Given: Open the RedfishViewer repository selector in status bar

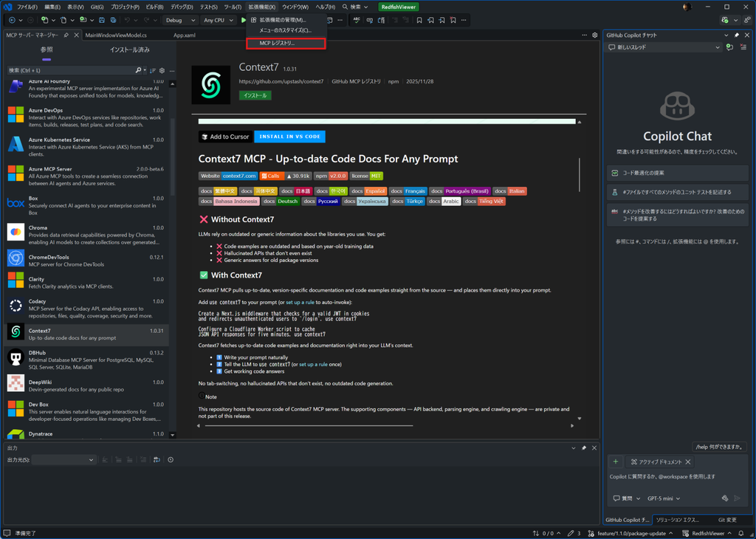Looking at the screenshot, I should [707, 533].
